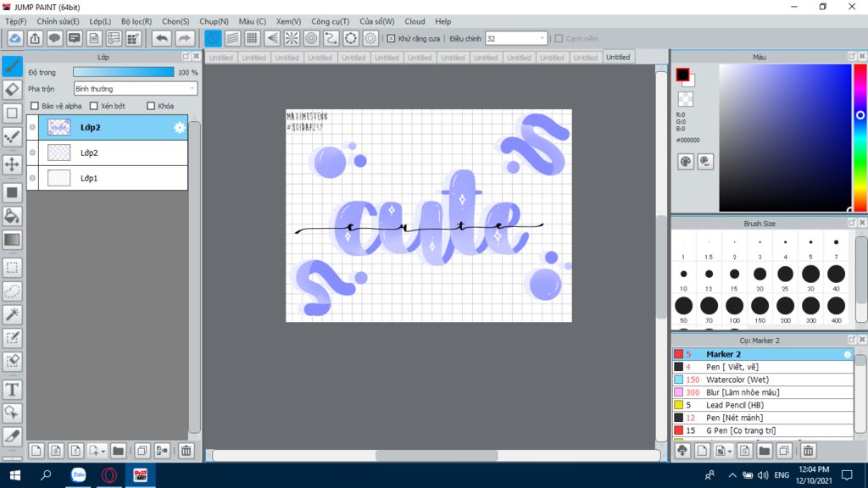868x488 pixels.
Task: Click the Undo arrow in toolbar
Action: (x=162, y=38)
